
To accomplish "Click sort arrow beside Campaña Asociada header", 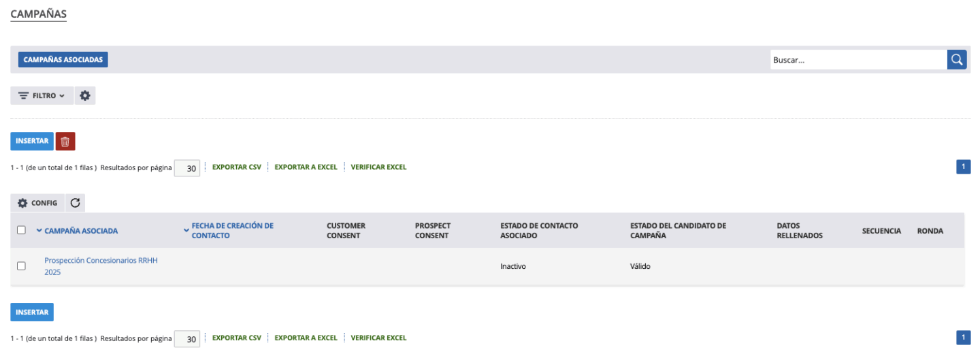I will pos(39,231).
